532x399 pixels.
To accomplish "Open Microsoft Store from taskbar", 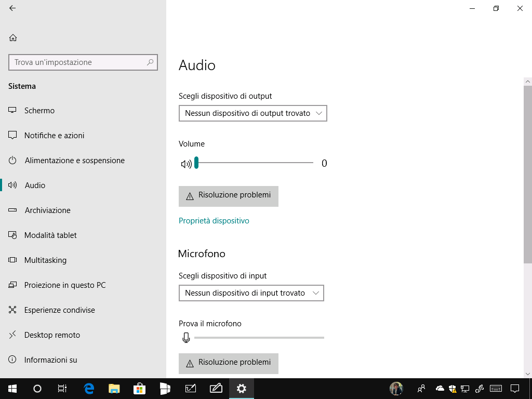I will click(x=139, y=389).
